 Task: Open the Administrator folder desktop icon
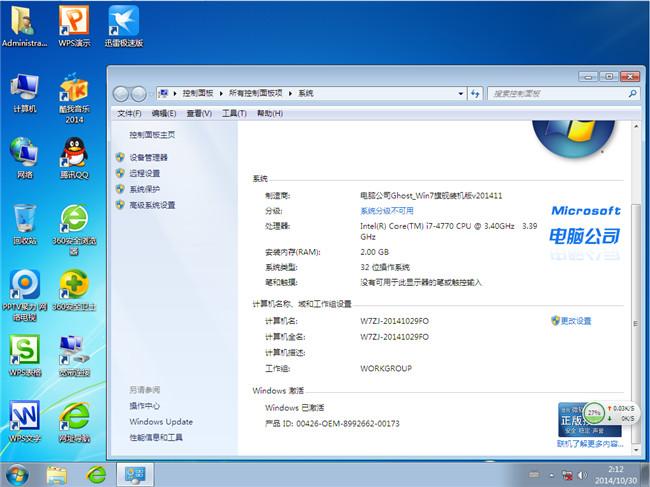(24, 26)
